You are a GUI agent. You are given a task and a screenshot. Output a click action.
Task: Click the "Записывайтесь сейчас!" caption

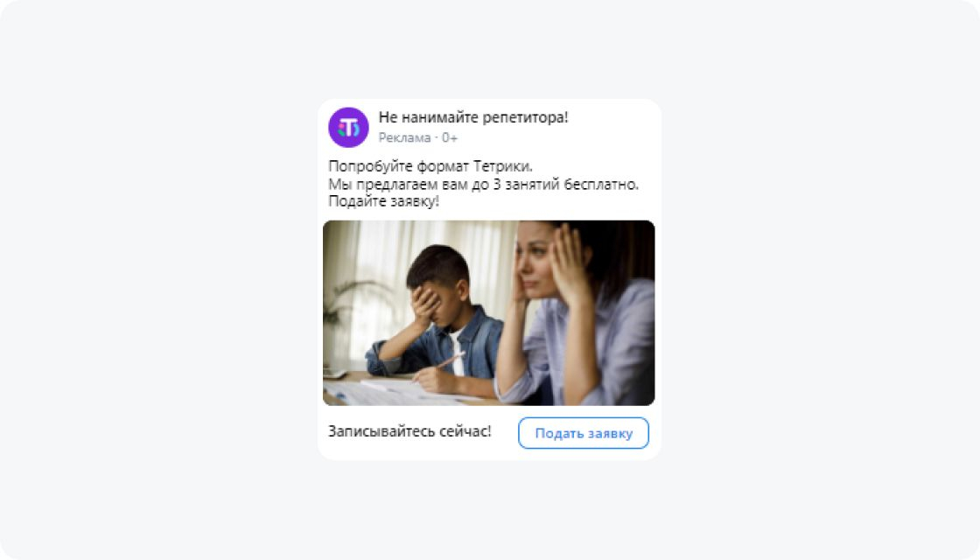(409, 432)
